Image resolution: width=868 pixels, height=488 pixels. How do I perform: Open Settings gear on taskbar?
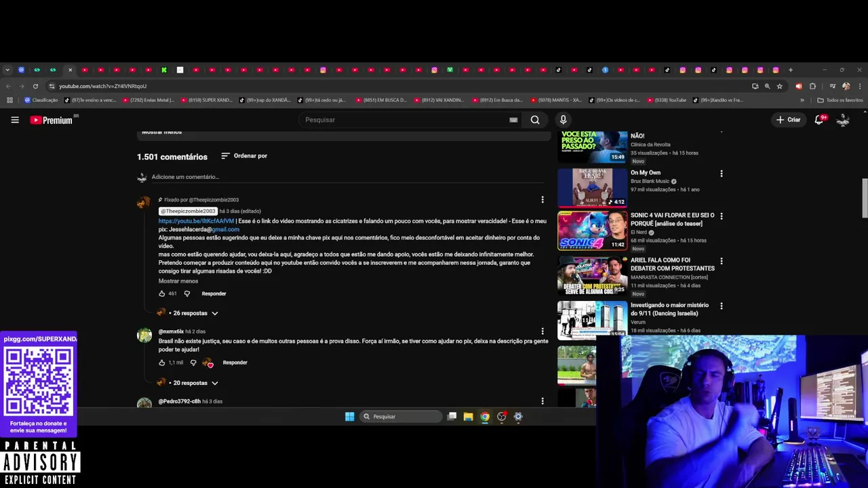tap(518, 417)
